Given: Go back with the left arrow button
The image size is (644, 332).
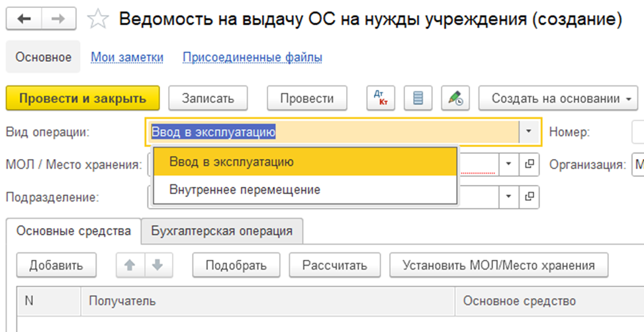Looking at the screenshot, I should (24, 19).
